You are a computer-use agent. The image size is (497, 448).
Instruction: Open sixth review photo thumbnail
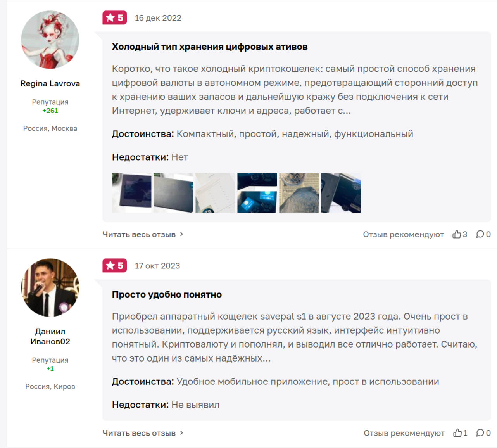(x=341, y=193)
